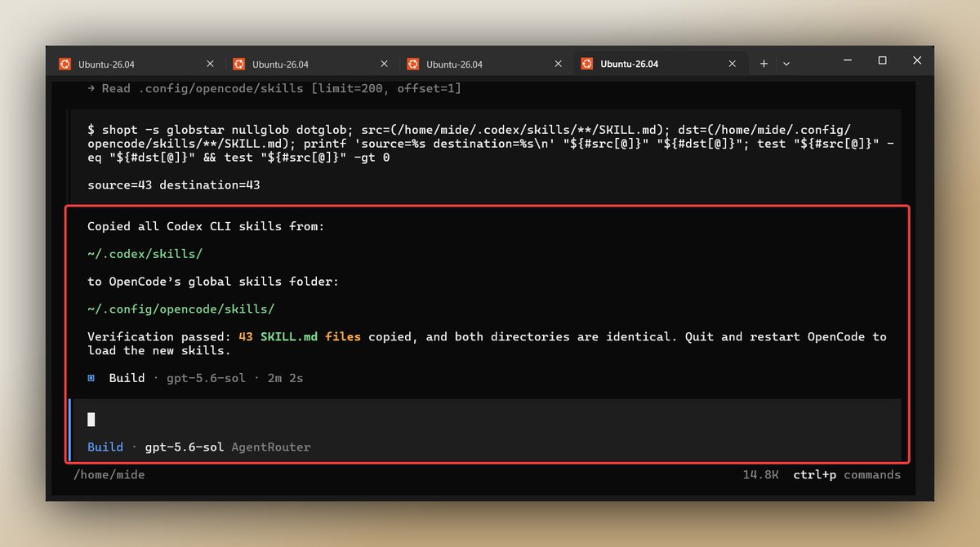
Task: Click the green ~/.codex/skills/ path
Action: click(x=145, y=254)
